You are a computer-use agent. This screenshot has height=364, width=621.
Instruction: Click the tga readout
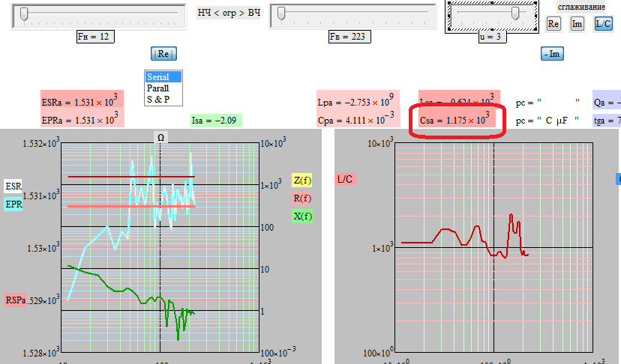click(x=607, y=121)
